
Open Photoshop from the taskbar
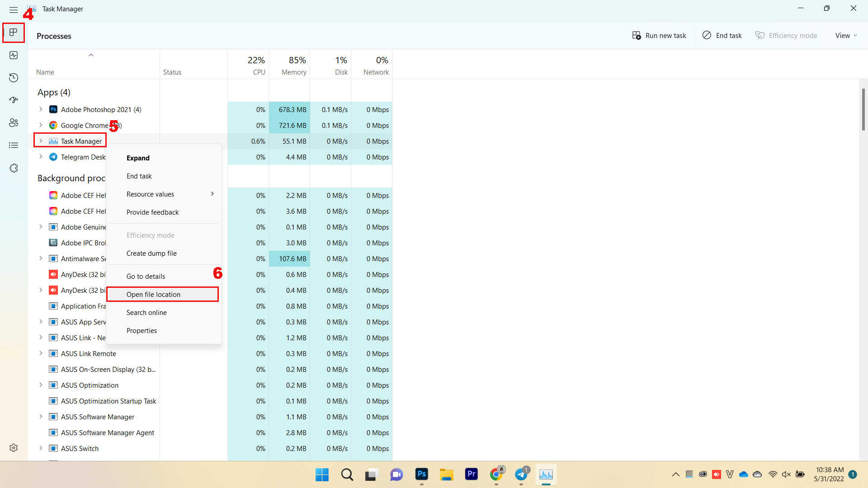click(x=421, y=474)
